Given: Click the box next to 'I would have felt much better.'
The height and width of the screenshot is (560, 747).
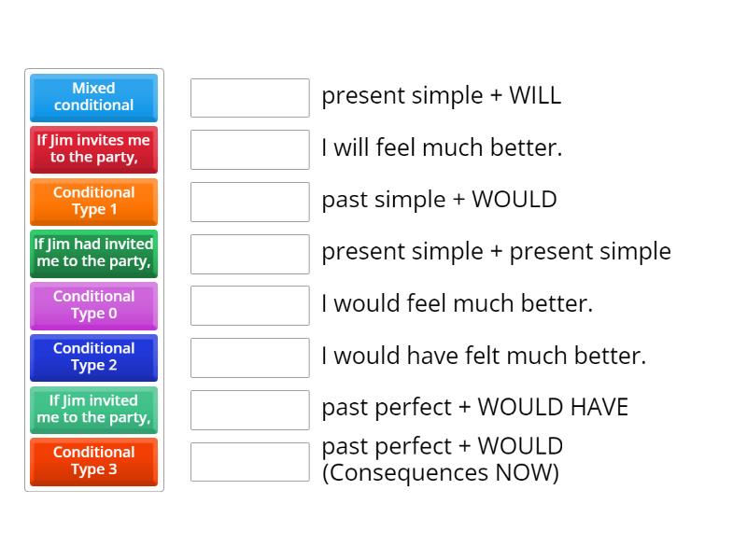Looking at the screenshot, I should (248, 356).
